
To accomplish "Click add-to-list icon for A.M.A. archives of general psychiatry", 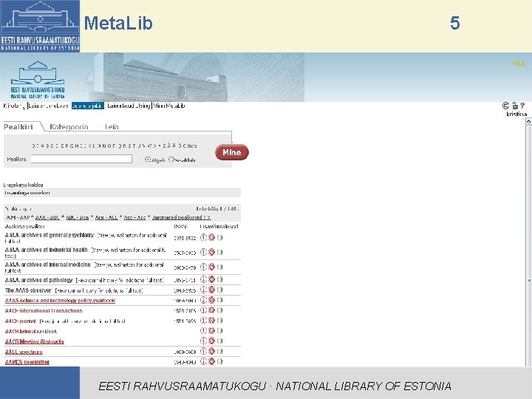I will tap(220, 237).
